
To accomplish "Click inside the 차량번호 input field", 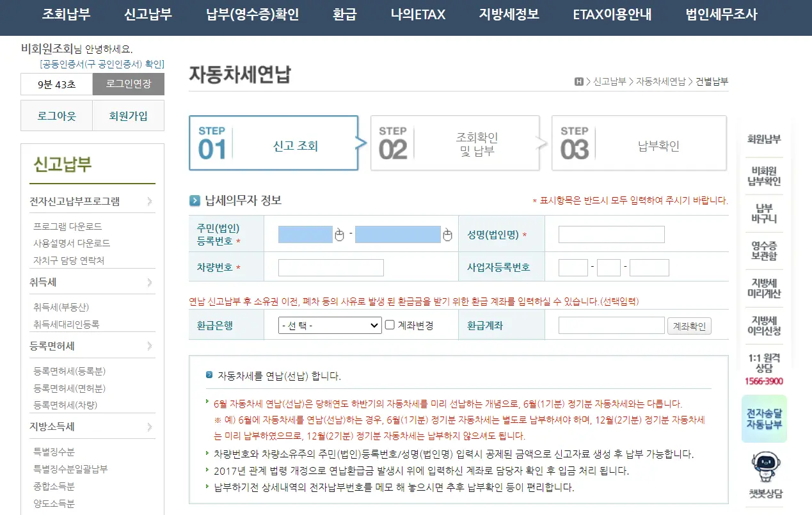I will tap(330, 267).
